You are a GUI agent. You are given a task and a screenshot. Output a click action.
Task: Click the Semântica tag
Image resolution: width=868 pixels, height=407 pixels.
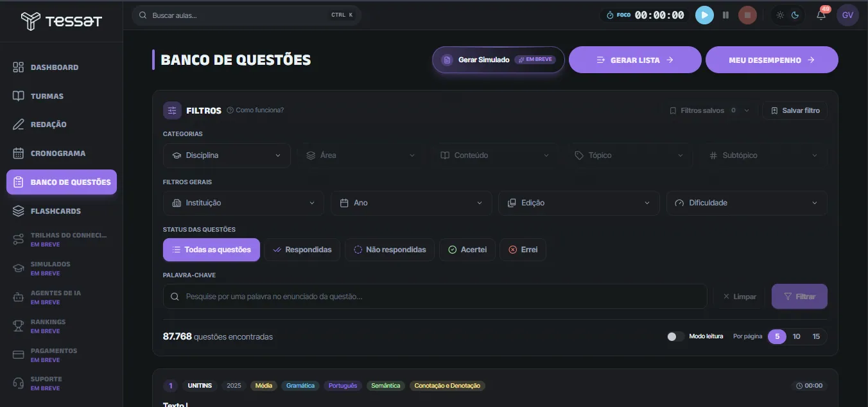(386, 386)
